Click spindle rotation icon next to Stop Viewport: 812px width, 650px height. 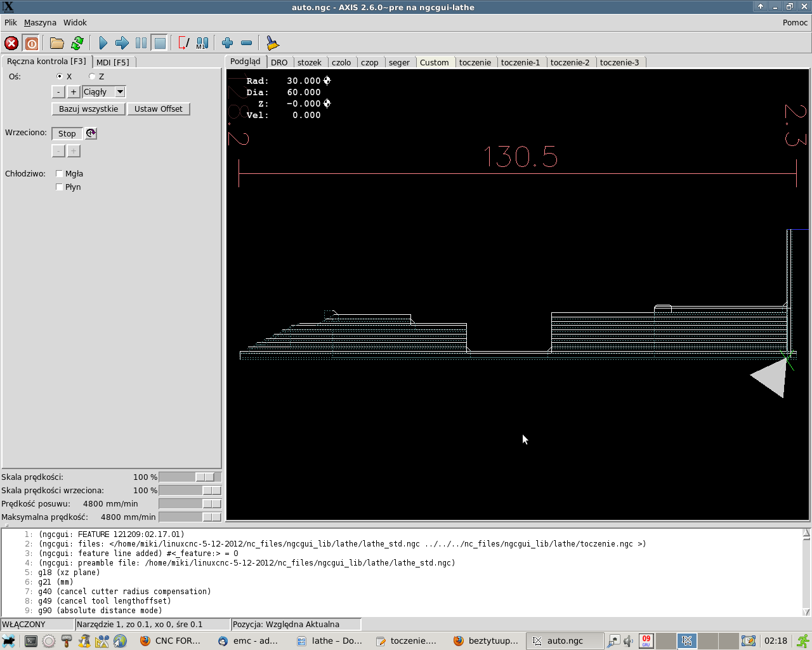[91, 133]
